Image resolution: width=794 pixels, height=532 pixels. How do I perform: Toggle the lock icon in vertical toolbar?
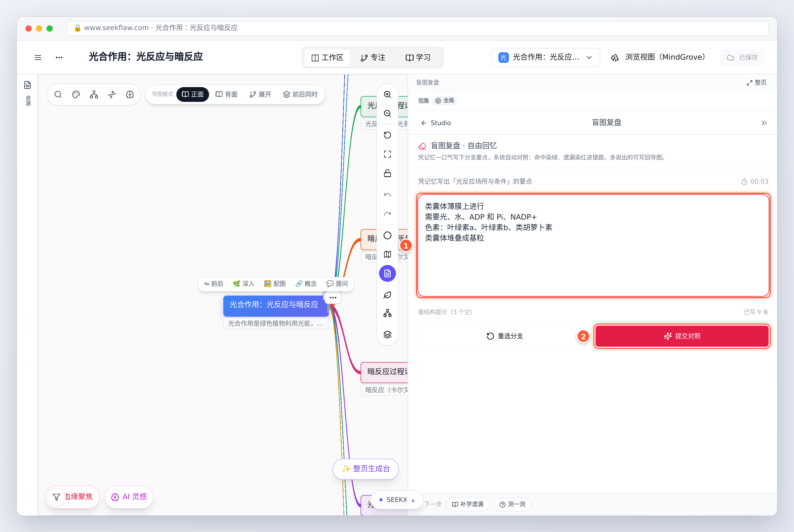387,173
